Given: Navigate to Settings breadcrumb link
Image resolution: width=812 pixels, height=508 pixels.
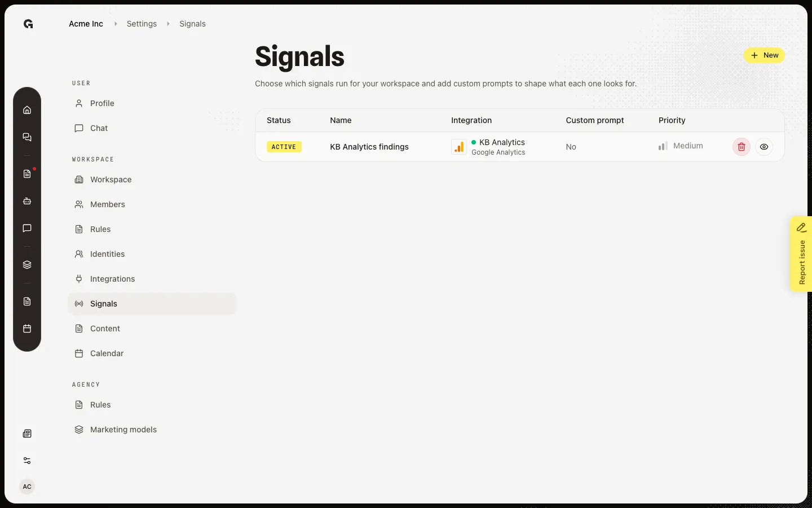Looking at the screenshot, I should [142, 24].
